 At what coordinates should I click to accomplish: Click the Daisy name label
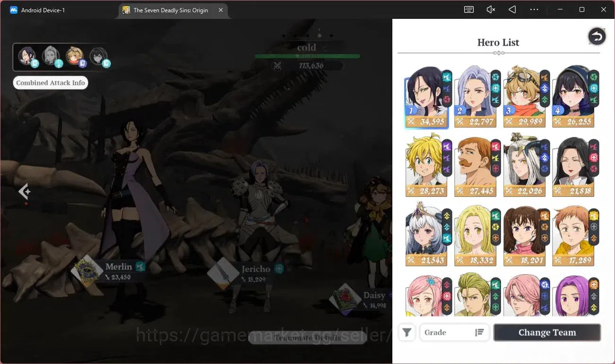point(374,295)
